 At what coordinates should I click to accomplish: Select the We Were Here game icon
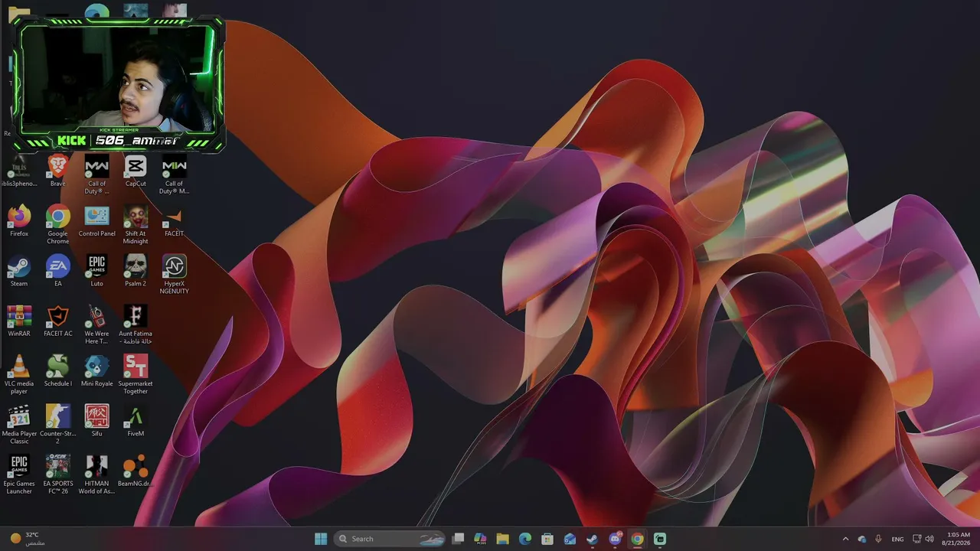point(96,316)
